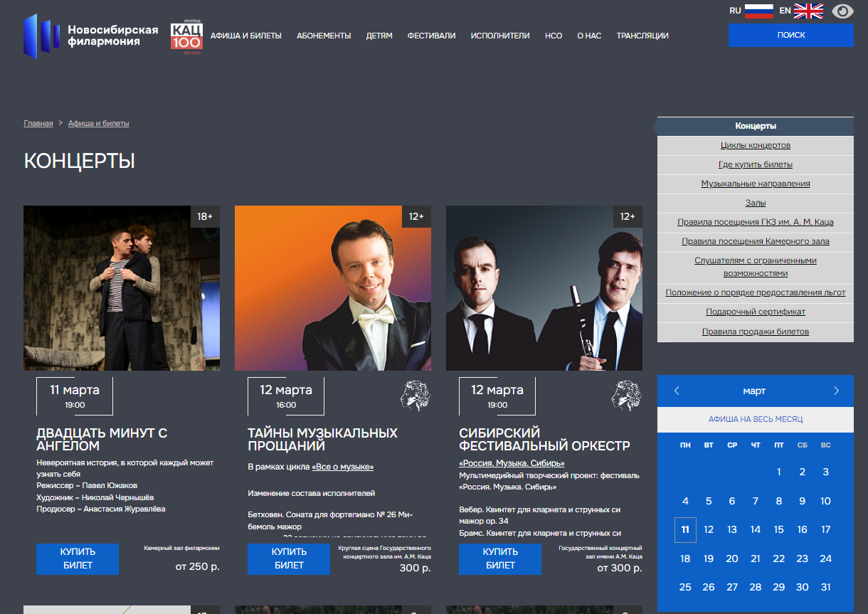Open Правила посещения ГКЗ им. А. М. Каца

[x=756, y=222]
